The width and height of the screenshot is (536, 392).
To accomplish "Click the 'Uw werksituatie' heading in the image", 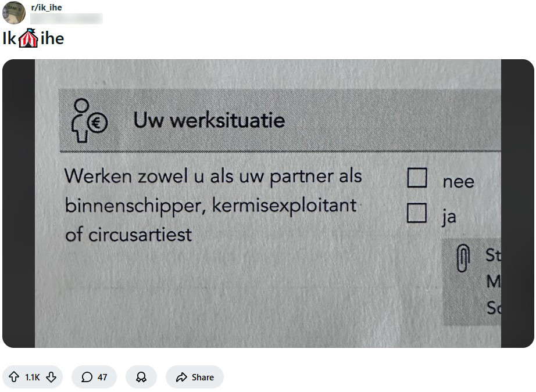I will click(x=209, y=120).
